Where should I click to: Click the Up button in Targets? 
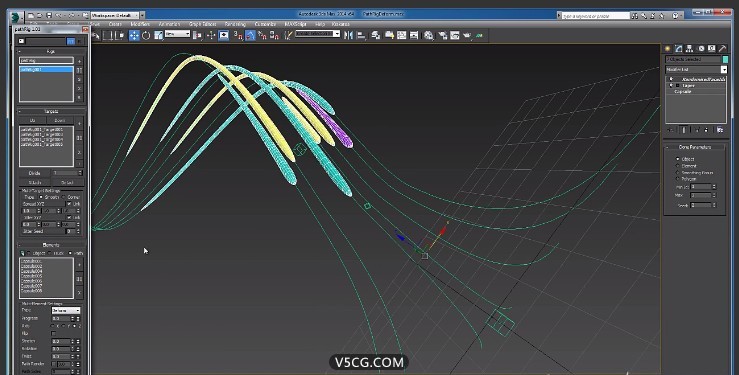coord(33,121)
